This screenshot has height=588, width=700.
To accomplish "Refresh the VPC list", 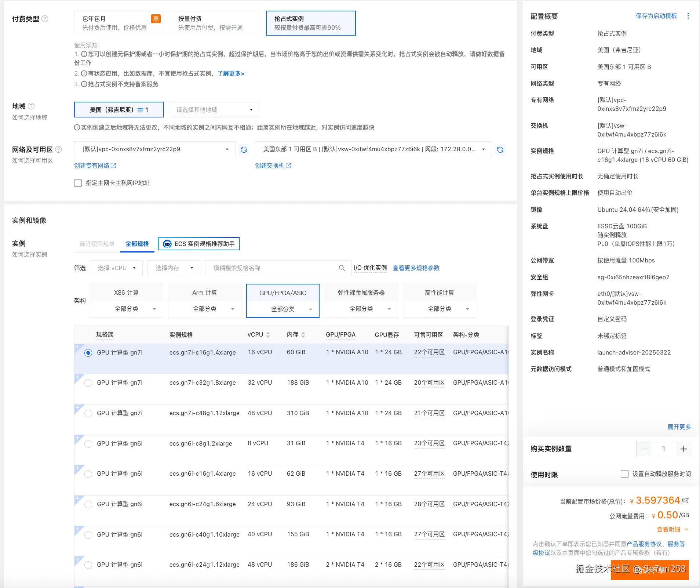I will point(244,149).
